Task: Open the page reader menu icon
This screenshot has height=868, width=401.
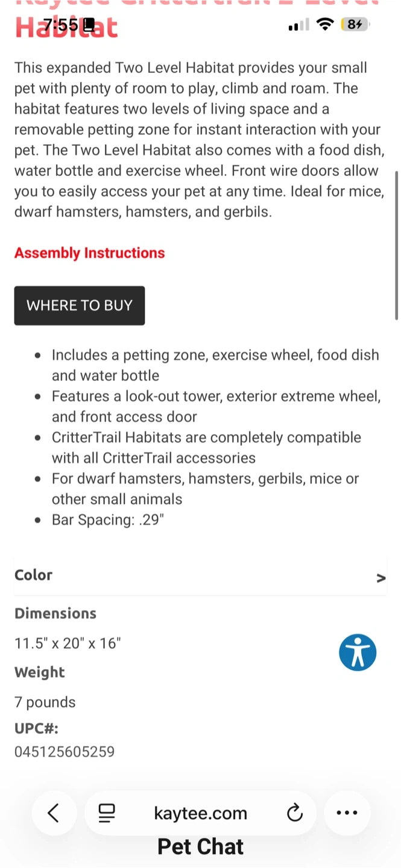Action: 107,813
